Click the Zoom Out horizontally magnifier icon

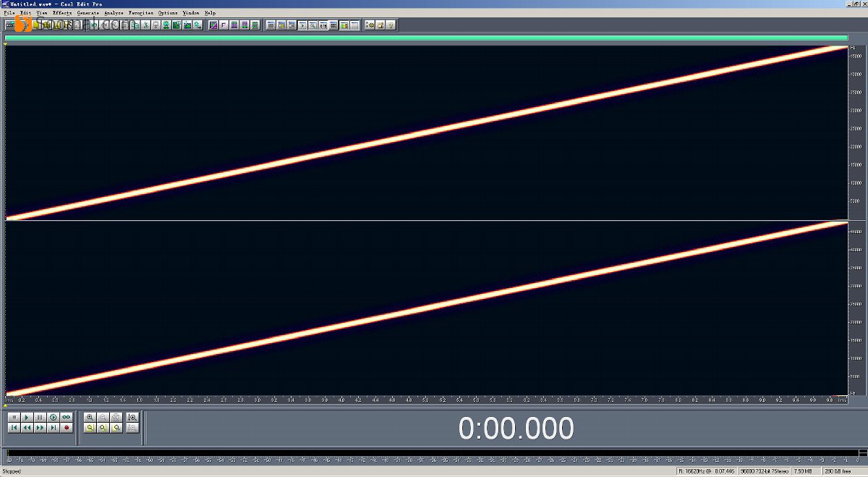(103, 418)
